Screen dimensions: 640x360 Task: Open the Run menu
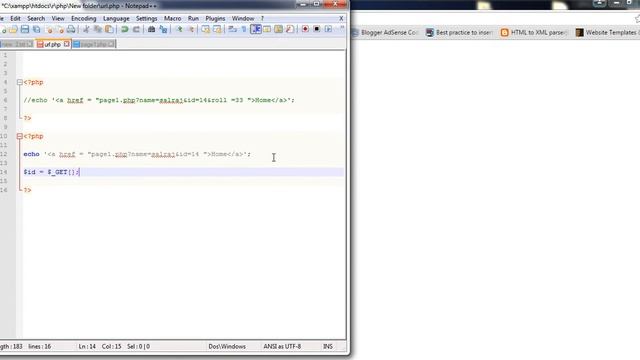[x=193, y=18]
